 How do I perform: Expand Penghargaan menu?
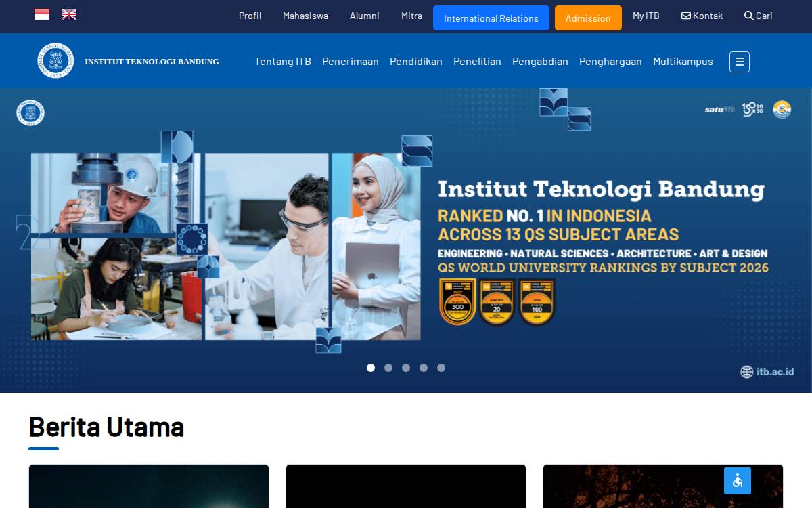[610, 61]
